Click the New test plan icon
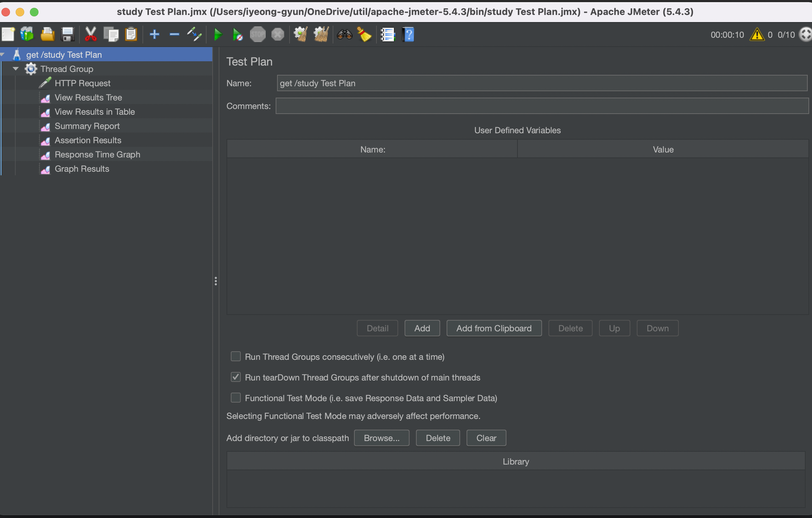 pyautogui.click(x=9, y=34)
